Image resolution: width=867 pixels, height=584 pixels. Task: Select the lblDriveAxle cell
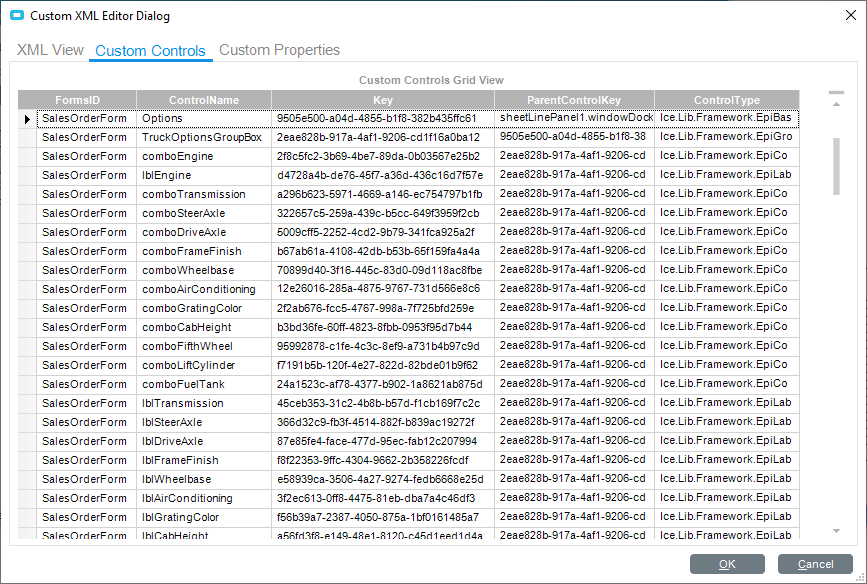pos(203,441)
